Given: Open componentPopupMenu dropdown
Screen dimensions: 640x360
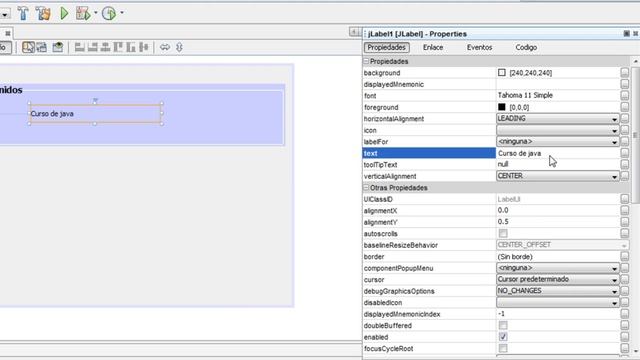Looking at the screenshot, I should pyautogui.click(x=558, y=268).
